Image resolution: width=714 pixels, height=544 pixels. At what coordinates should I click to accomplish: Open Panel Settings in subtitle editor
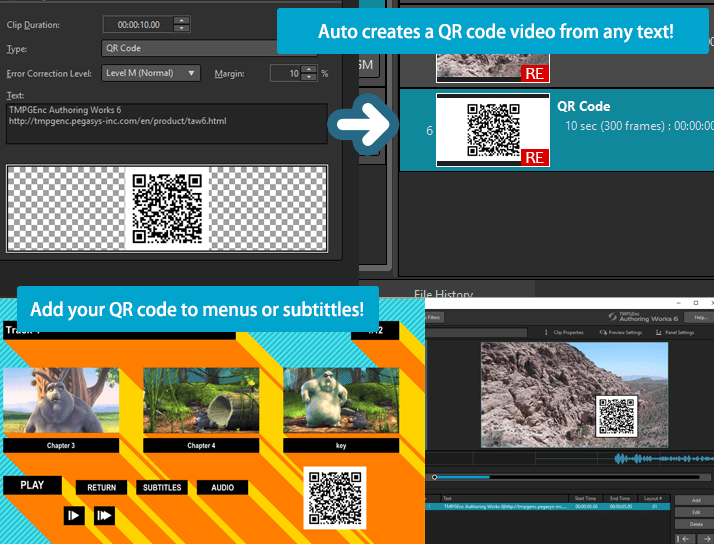click(x=675, y=332)
